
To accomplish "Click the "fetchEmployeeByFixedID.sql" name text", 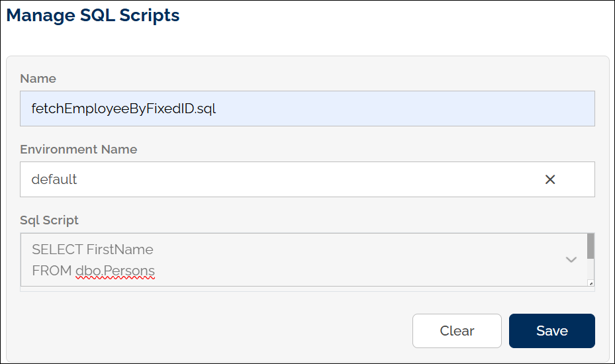I will tap(124, 109).
